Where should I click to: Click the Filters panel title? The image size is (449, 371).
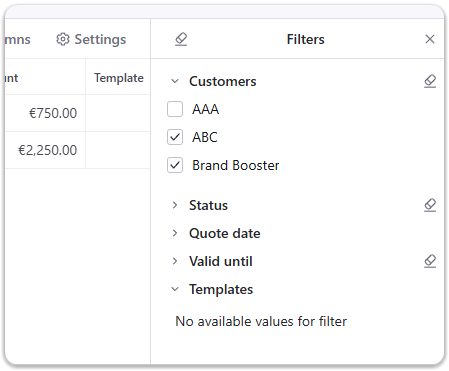point(305,39)
